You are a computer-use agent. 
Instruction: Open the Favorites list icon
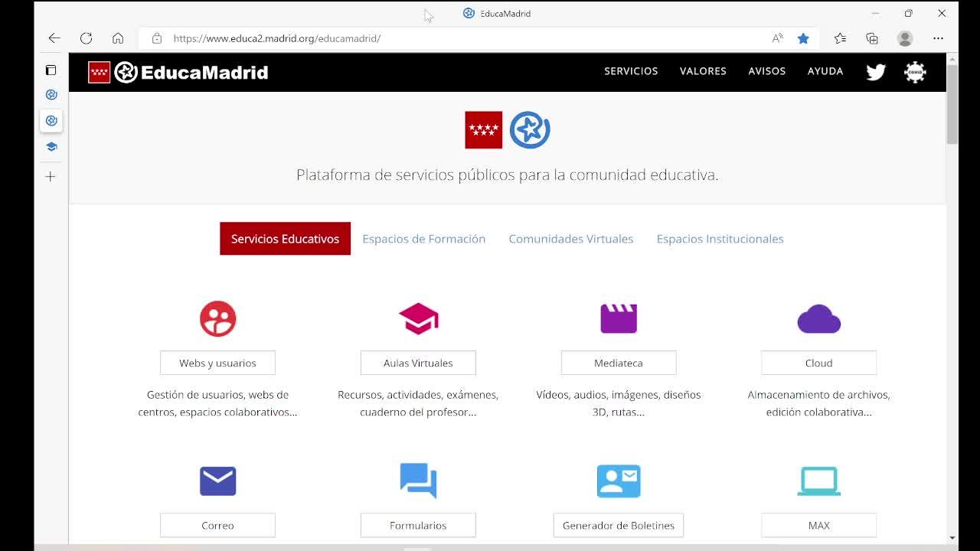840,38
